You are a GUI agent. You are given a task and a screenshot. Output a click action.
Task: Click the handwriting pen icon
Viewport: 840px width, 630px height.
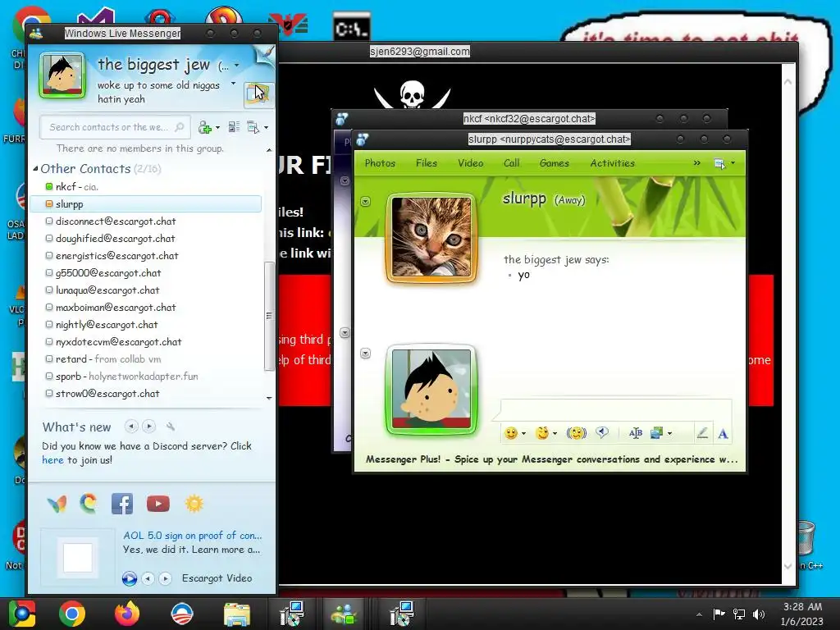[x=702, y=433]
